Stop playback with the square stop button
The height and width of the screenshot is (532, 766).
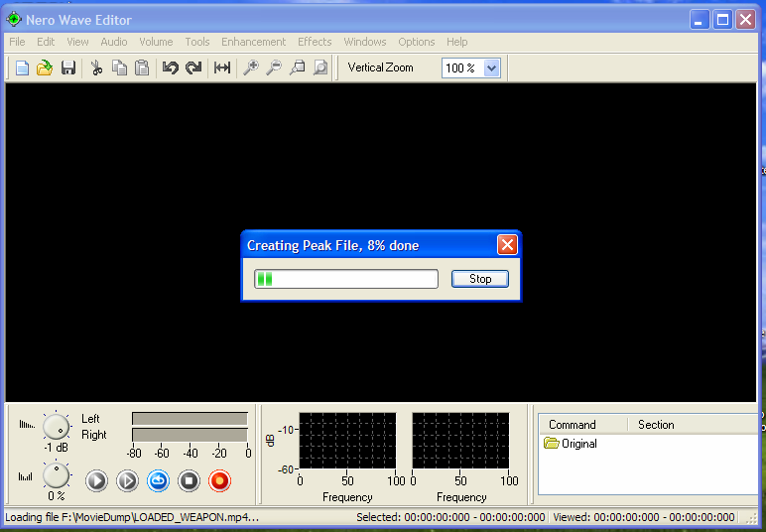189,481
